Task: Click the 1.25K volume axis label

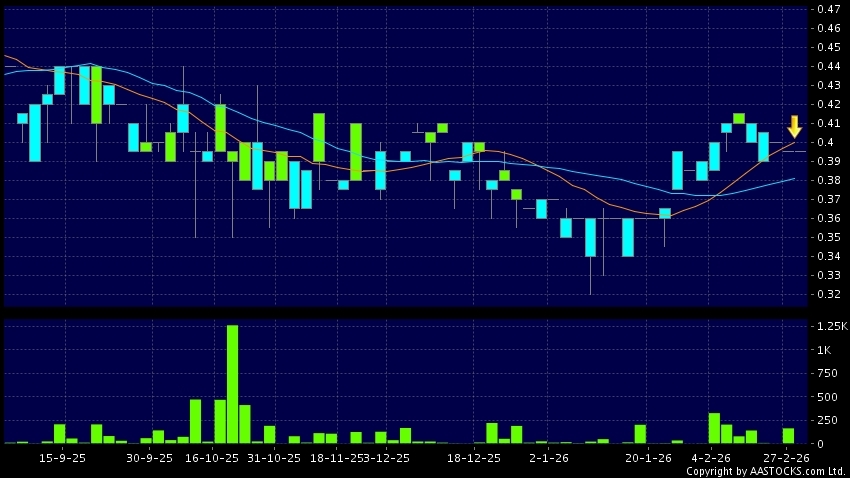Action: tap(831, 327)
